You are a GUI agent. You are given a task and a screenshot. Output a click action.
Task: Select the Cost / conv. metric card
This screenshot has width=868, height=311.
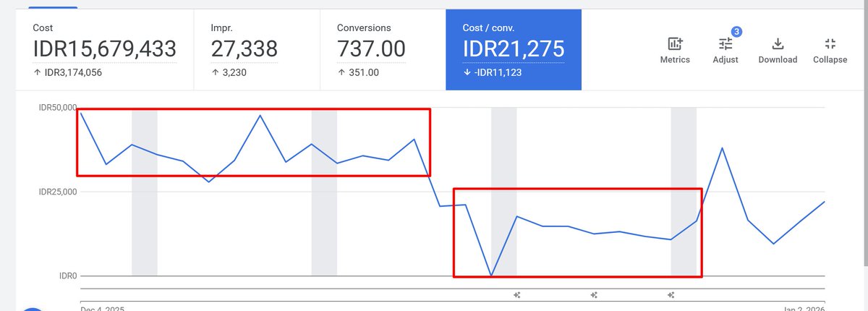[x=514, y=50]
